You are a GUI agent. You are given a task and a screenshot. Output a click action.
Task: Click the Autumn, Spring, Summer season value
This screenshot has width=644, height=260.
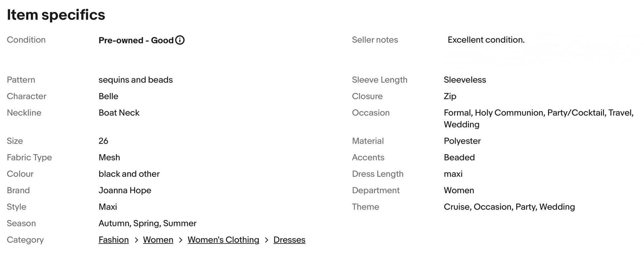(x=147, y=224)
